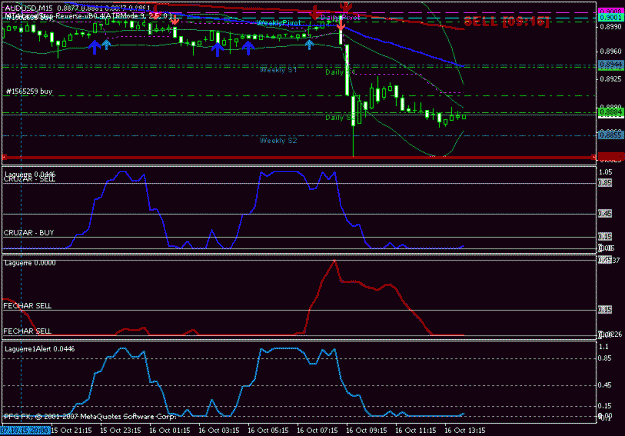Click the cyan 0.9001 price tag

pos(611,18)
